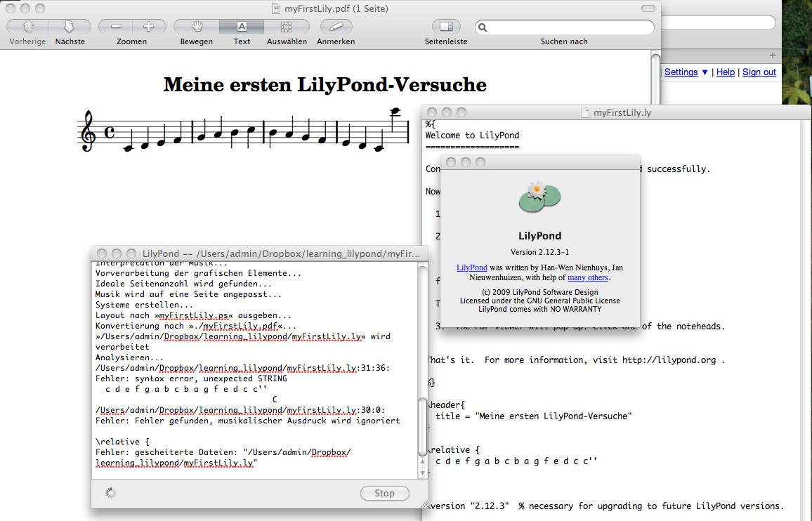Click 'Analysieren...' line in log window
The width and height of the screenshot is (812, 521).
pos(129,357)
